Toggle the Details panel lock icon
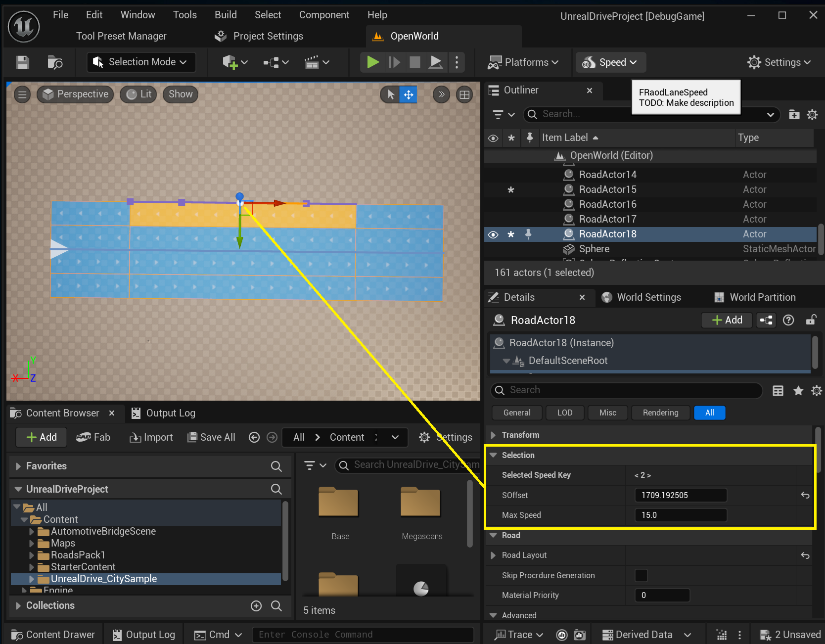 [811, 321]
